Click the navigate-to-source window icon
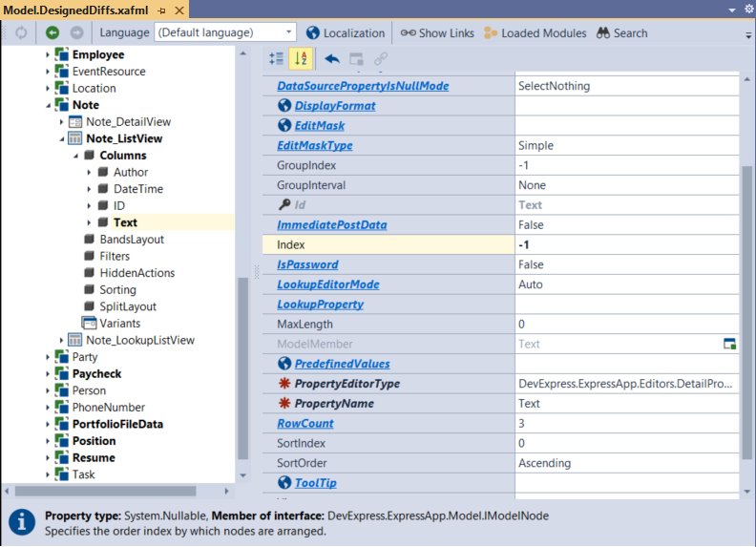This screenshot has width=756, height=547. pyautogui.click(x=356, y=59)
